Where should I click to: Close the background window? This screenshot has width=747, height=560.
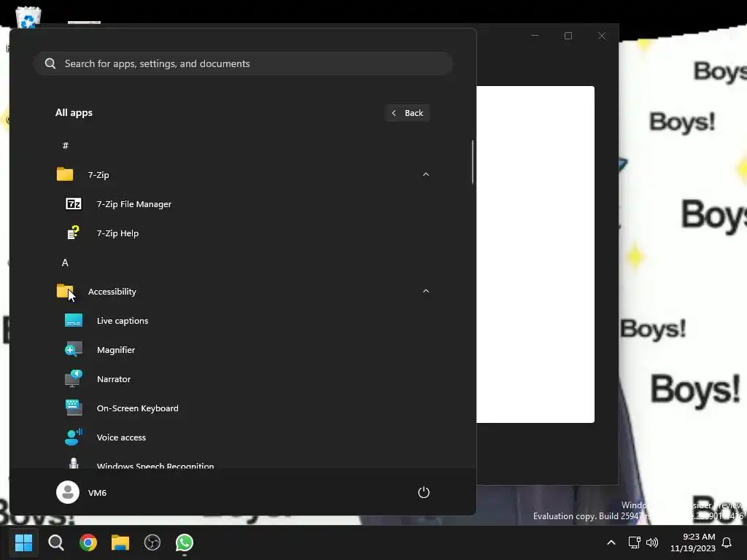(x=602, y=36)
